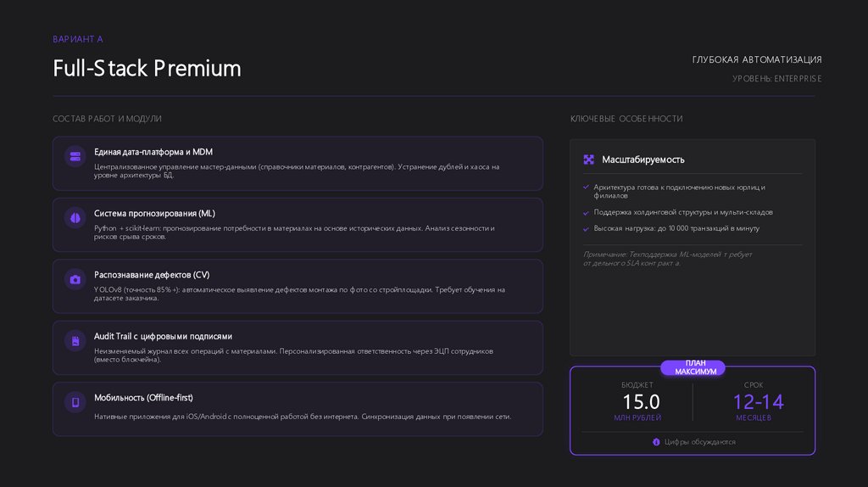The width and height of the screenshot is (868, 487).
Task: Click the document icon for Audit Trail
Action: pyautogui.click(x=75, y=341)
